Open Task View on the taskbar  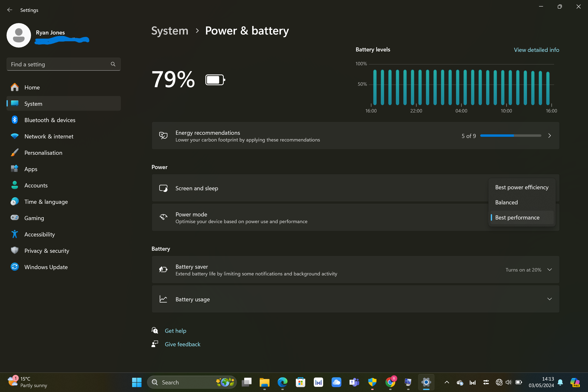(x=246, y=382)
